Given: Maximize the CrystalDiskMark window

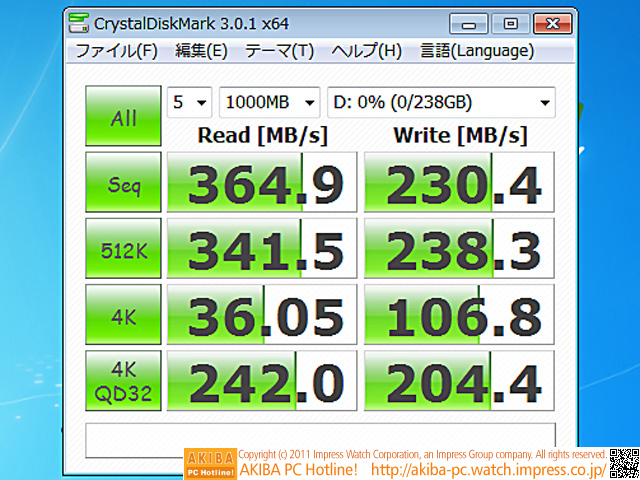Looking at the screenshot, I should pos(510,23).
